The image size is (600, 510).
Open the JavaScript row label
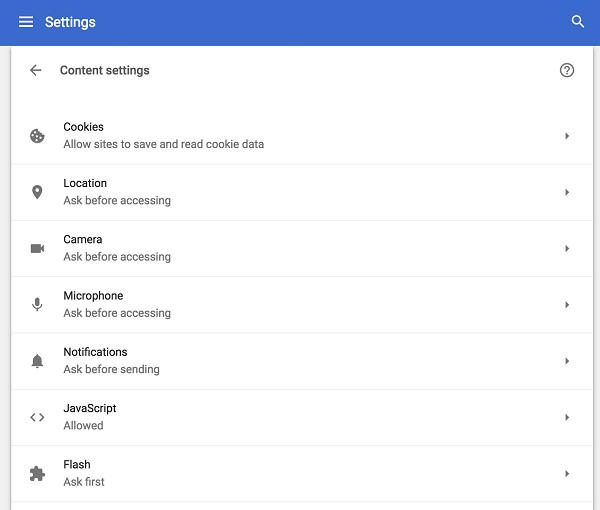click(90, 408)
